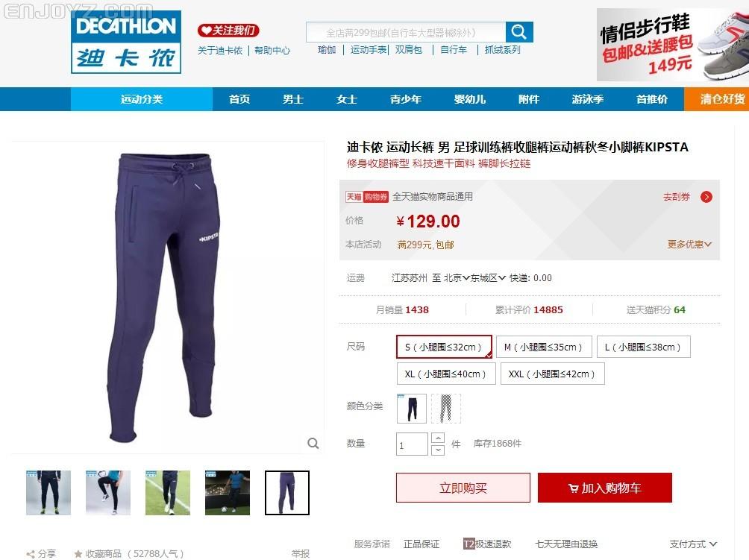This screenshot has width=749, height=560.
Task: Select size XXL (小腿围≤42cm)
Action: click(553, 374)
